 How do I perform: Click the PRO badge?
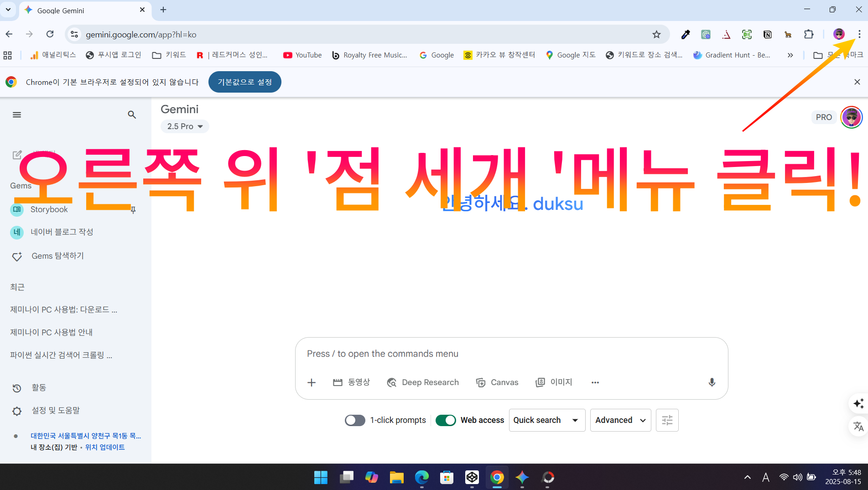824,117
